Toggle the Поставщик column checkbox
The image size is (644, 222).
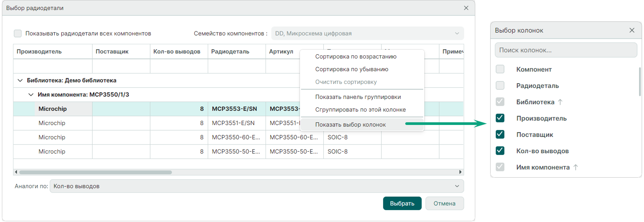point(500,134)
